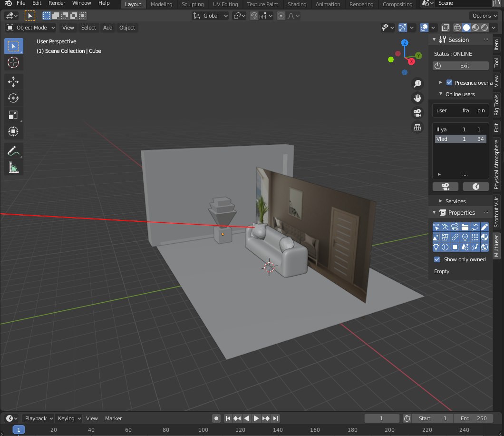Zoom the viewport with the magnifier icon
The width and height of the screenshot is (504, 436).
click(x=417, y=84)
